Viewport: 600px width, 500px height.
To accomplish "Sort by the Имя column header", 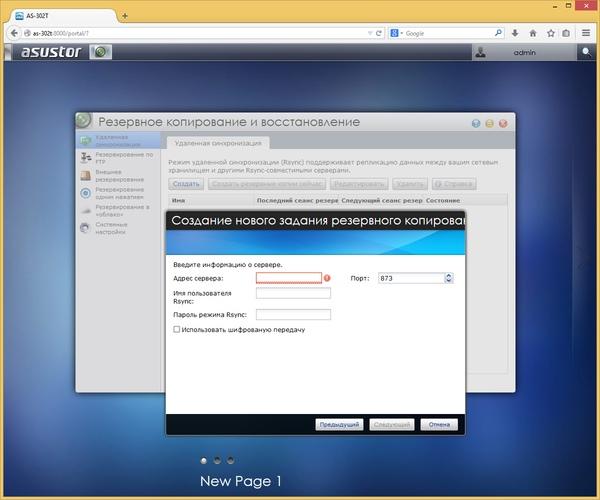I will click(212, 200).
